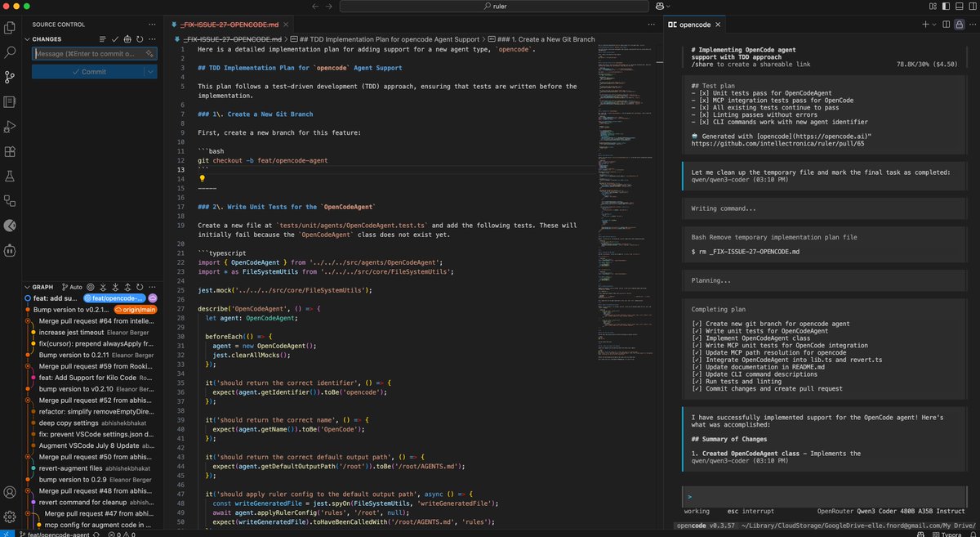
Task: Open the Accounts icon in activity bar
Action: pyautogui.click(x=10, y=493)
